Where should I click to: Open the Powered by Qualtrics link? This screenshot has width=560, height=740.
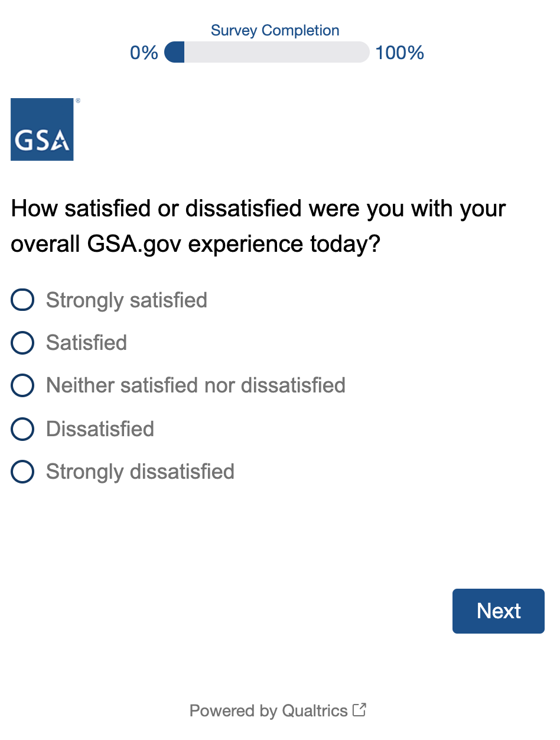(x=268, y=710)
